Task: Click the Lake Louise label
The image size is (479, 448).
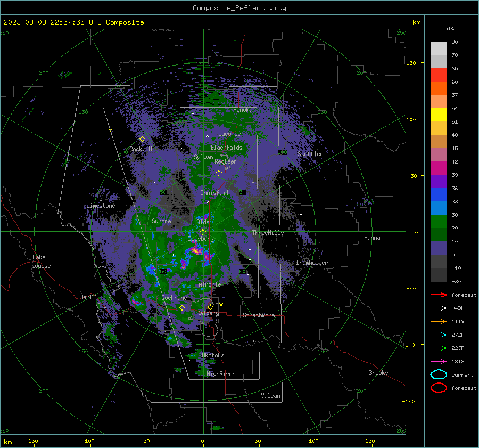Action: click(x=41, y=262)
